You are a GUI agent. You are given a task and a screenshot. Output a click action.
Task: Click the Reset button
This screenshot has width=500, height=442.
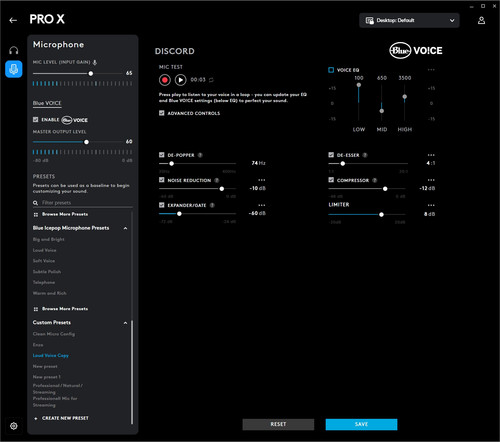[x=278, y=424]
